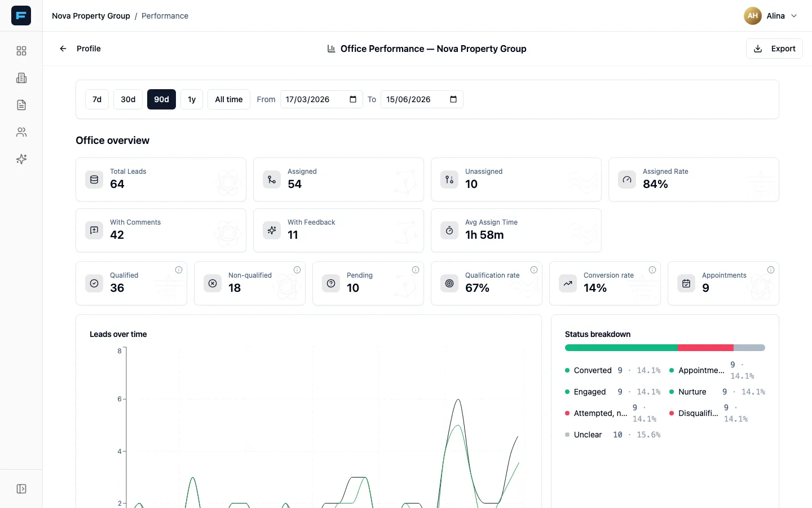This screenshot has height=508, width=812.
Task: Click the stopwatch icon on Avg Assign Time card
Action: click(x=449, y=230)
